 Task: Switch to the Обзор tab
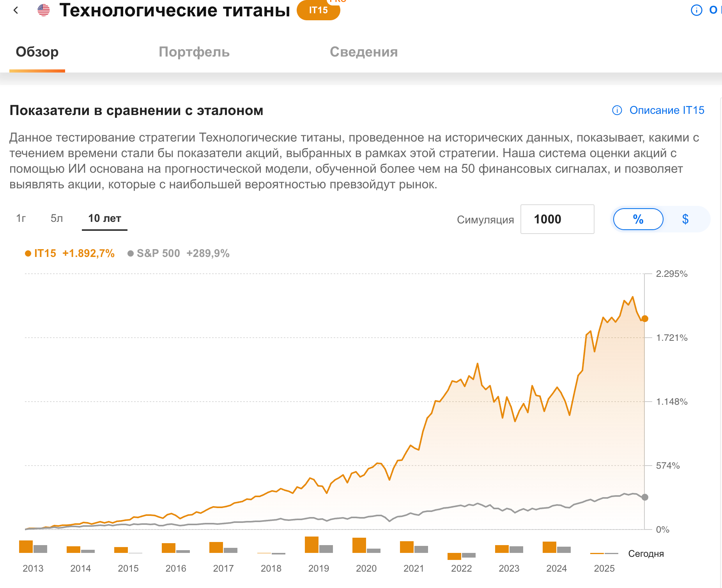click(37, 52)
